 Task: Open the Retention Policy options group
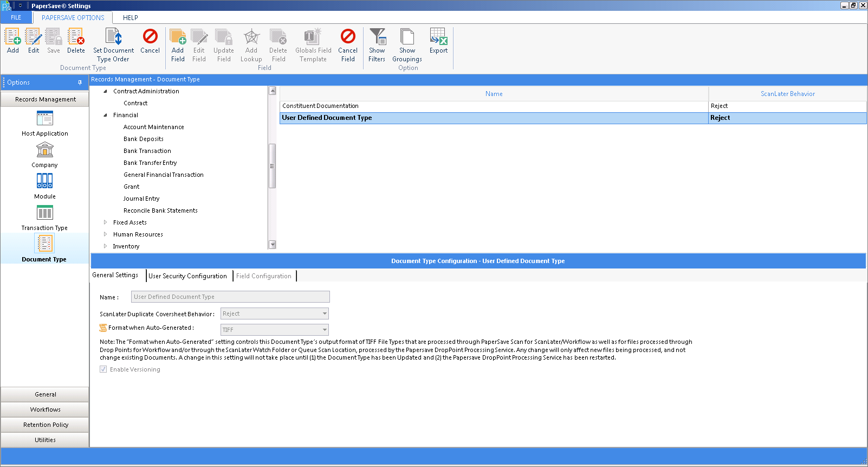coord(45,425)
